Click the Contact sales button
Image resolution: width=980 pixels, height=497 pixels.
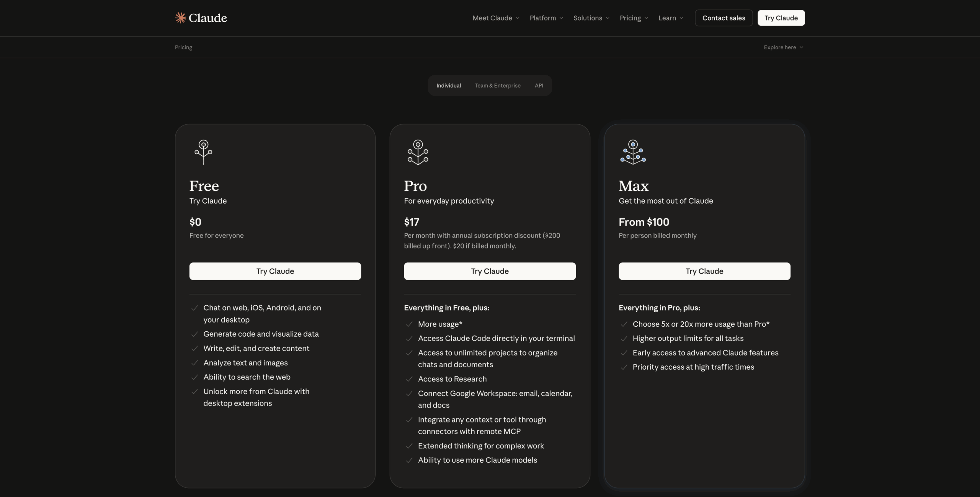click(724, 18)
